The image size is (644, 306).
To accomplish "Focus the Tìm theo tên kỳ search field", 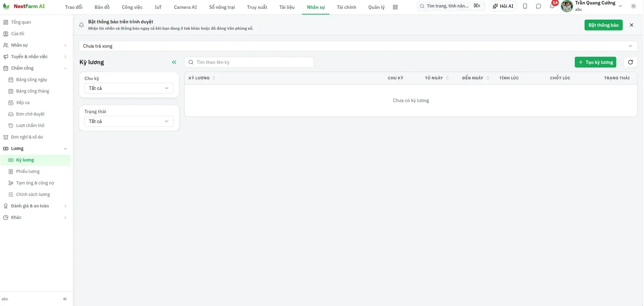I will pyautogui.click(x=249, y=62).
